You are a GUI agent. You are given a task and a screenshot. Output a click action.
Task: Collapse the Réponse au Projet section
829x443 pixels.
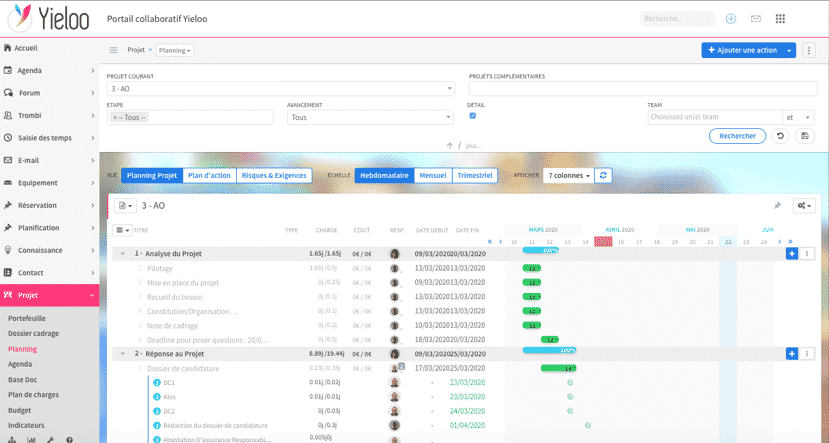click(123, 353)
